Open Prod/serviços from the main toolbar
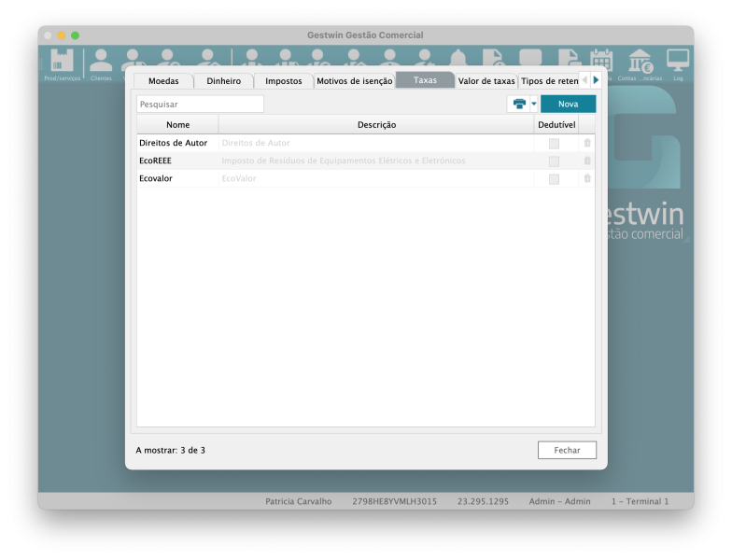Viewport: 732px width, 560px height. click(x=62, y=63)
